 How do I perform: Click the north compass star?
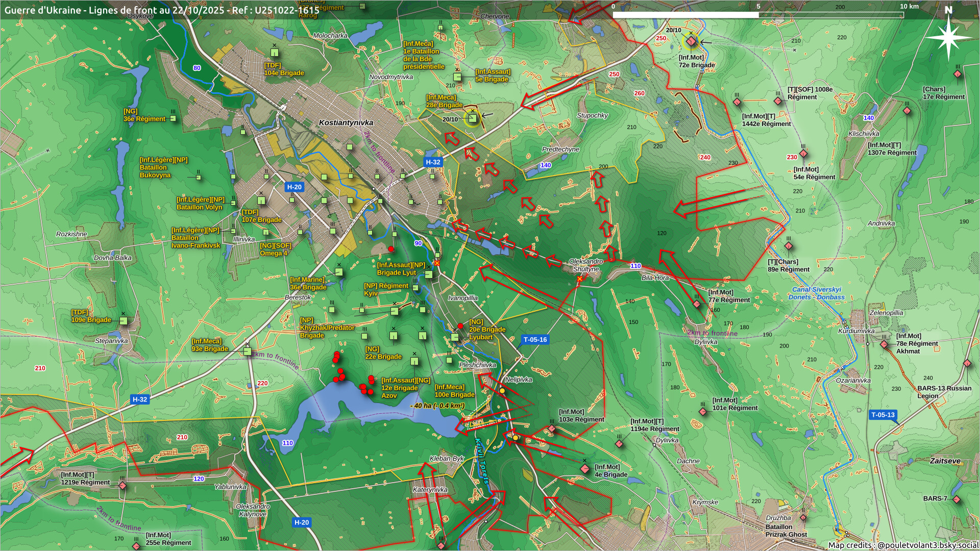948,37
